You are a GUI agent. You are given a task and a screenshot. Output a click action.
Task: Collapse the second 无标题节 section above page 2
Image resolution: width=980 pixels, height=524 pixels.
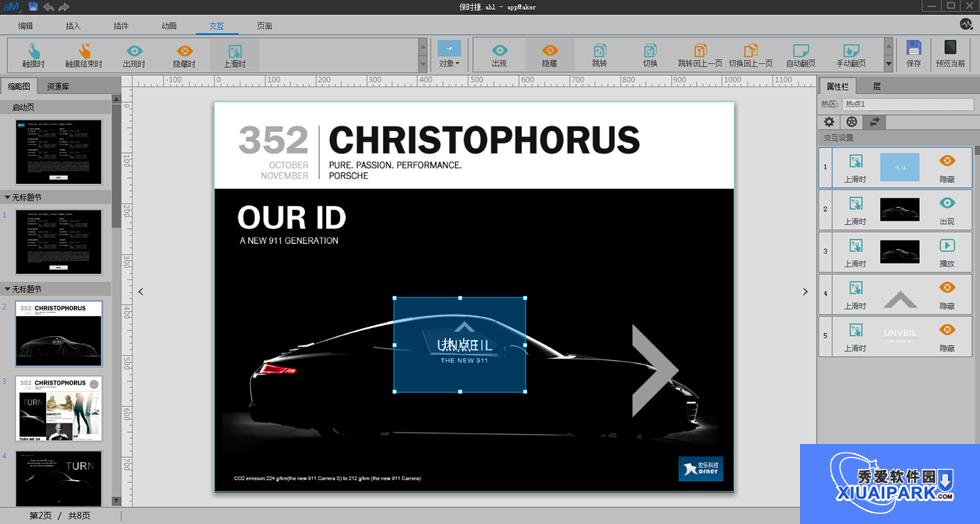[x=8, y=289]
